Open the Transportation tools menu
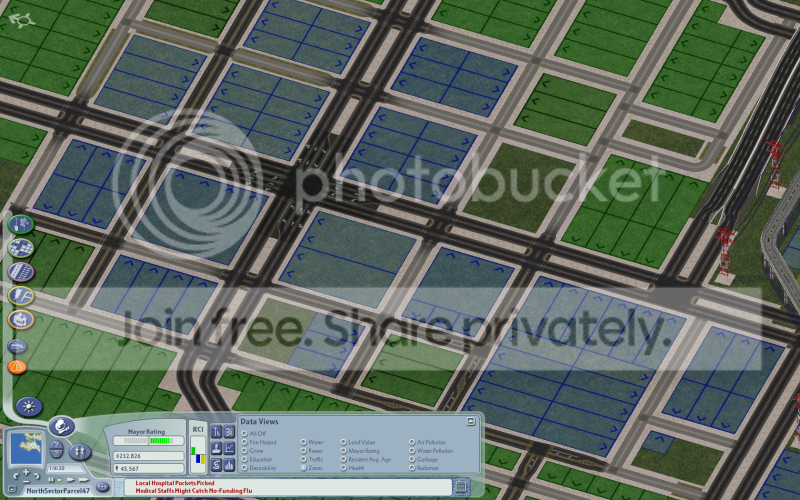Image resolution: width=800 pixels, height=500 pixels. click(21, 272)
